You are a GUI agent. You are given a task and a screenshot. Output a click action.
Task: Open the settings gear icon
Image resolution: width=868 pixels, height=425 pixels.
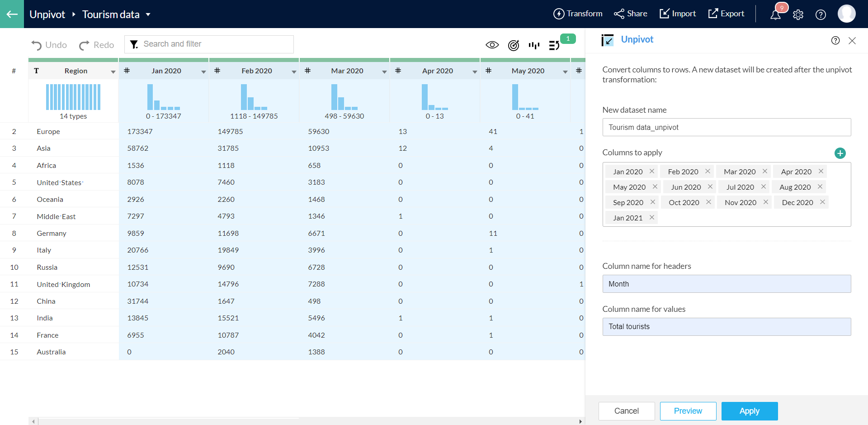point(798,14)
